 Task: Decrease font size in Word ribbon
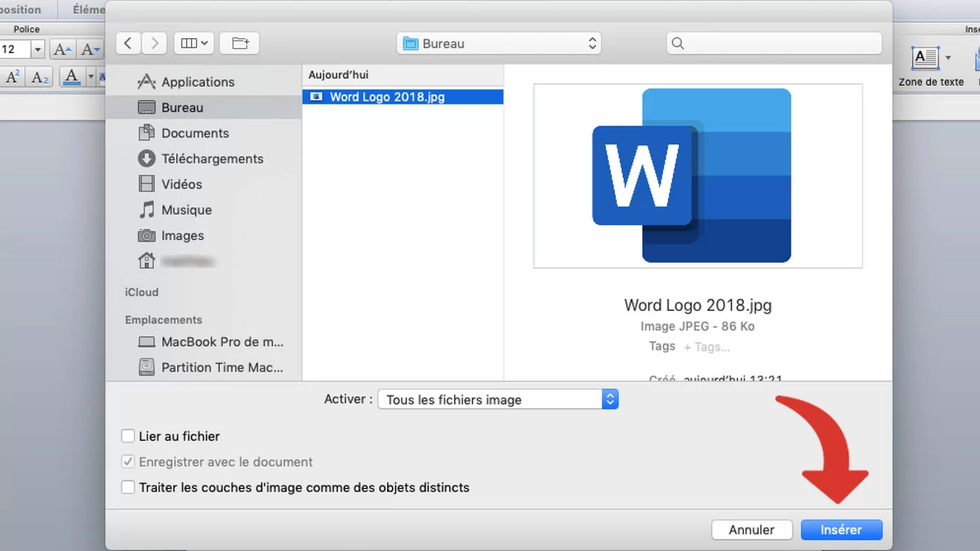pyautogui.click(x=90, y=50)
